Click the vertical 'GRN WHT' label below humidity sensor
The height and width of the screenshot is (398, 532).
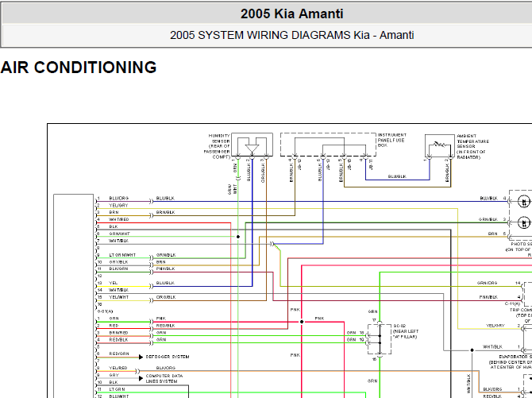pyautogui.click(x=233, y=189)
